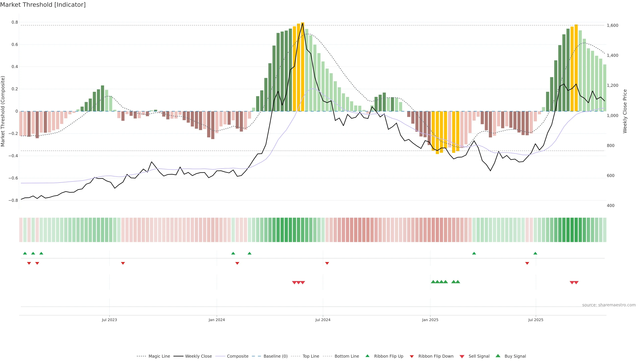Click the Ribbon Flip Down legend triangle
Screen dimensions: 644x362
coord(412,356)
